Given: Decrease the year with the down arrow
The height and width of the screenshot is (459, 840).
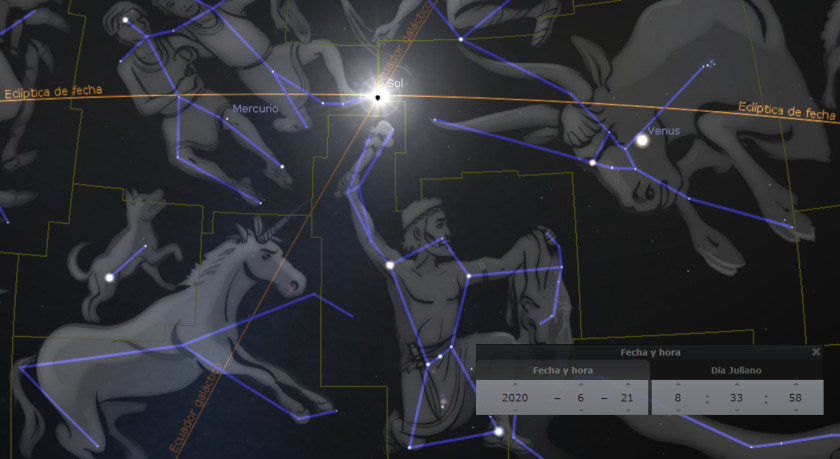Looking at the screenshot, I should (x=514, y=410).
